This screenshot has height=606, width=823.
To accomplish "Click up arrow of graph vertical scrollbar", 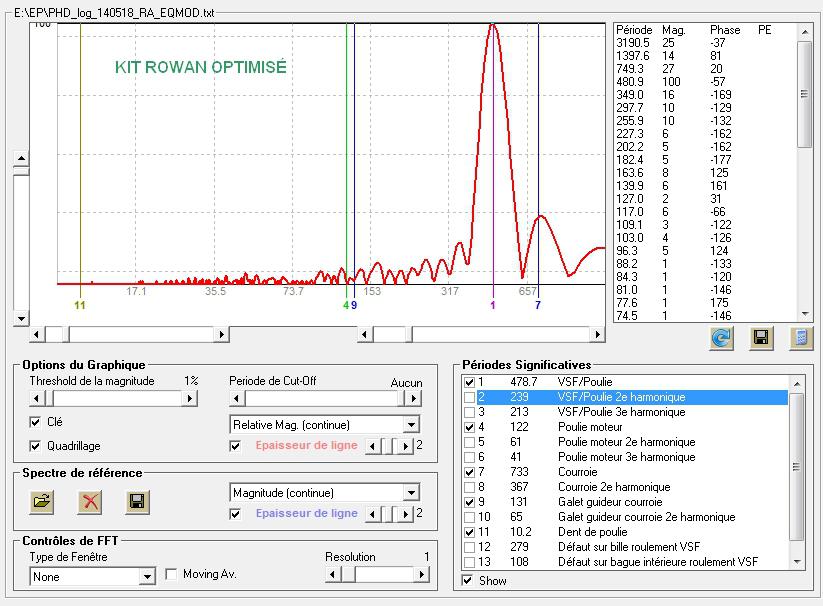I will [x=21, y=158].
